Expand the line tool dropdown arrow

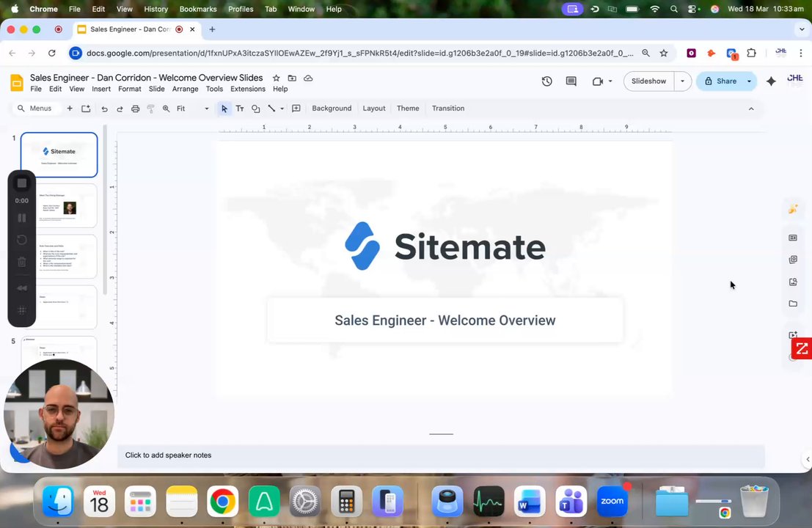(x=282, y=109)
